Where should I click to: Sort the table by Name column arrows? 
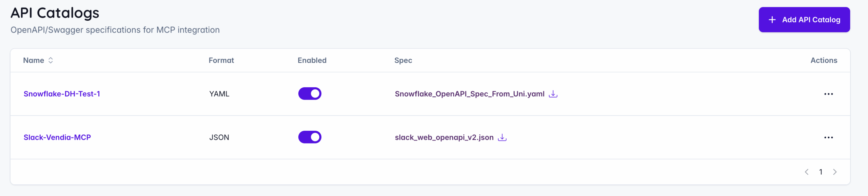tap(51, 60)
